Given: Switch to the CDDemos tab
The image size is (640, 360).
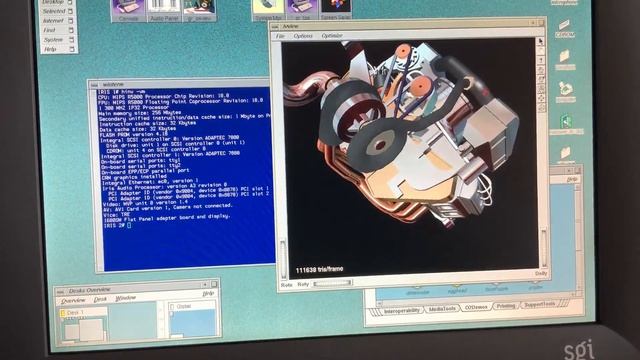Looking at the screenshot, I should tap(476, 307).
